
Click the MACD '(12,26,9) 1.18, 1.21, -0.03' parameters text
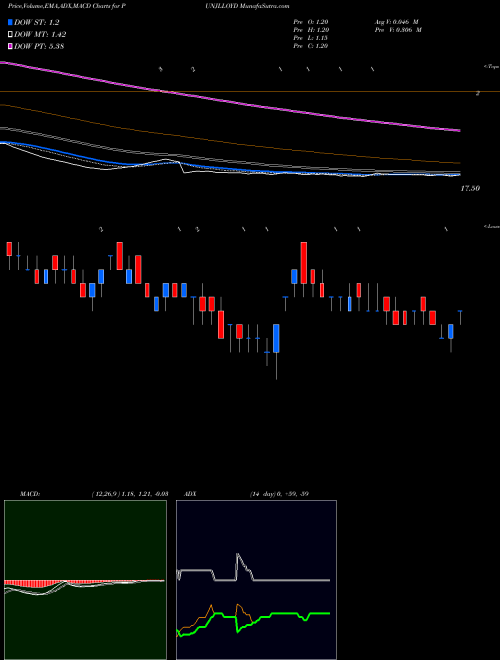pyautogui.click(x=130, y=494)
